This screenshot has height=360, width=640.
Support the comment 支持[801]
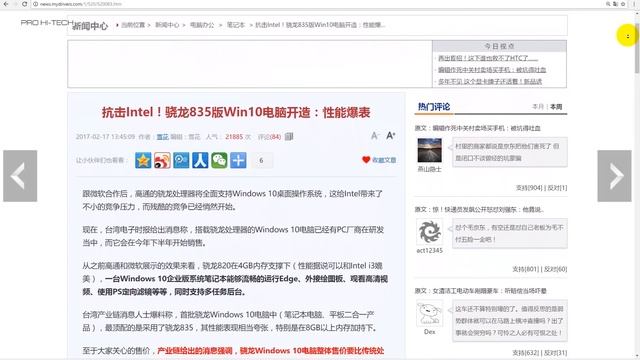(525, 269)
